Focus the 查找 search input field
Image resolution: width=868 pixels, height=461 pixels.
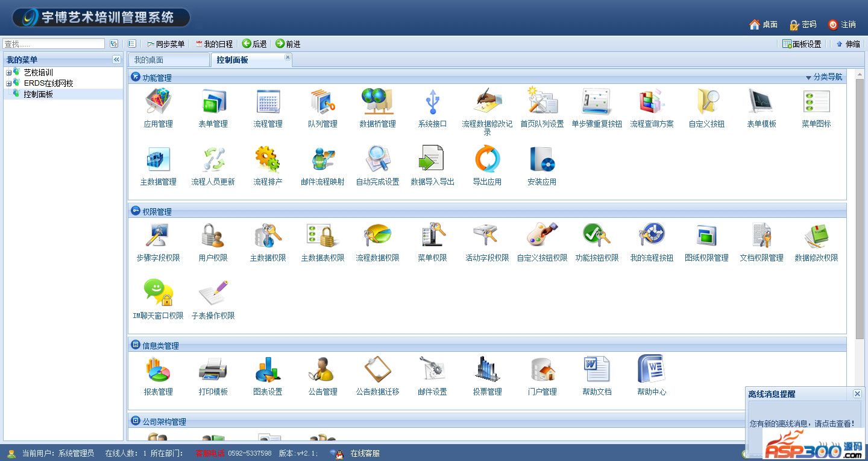[x=54, y=44]
